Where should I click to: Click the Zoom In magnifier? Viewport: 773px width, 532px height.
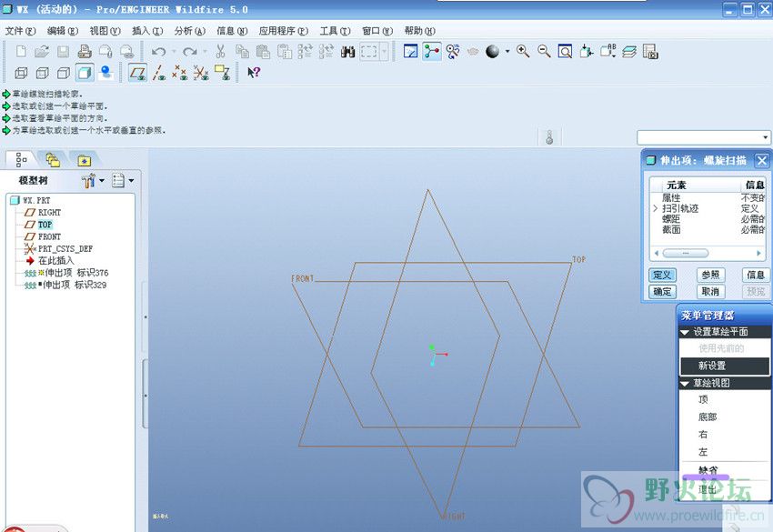523,51
